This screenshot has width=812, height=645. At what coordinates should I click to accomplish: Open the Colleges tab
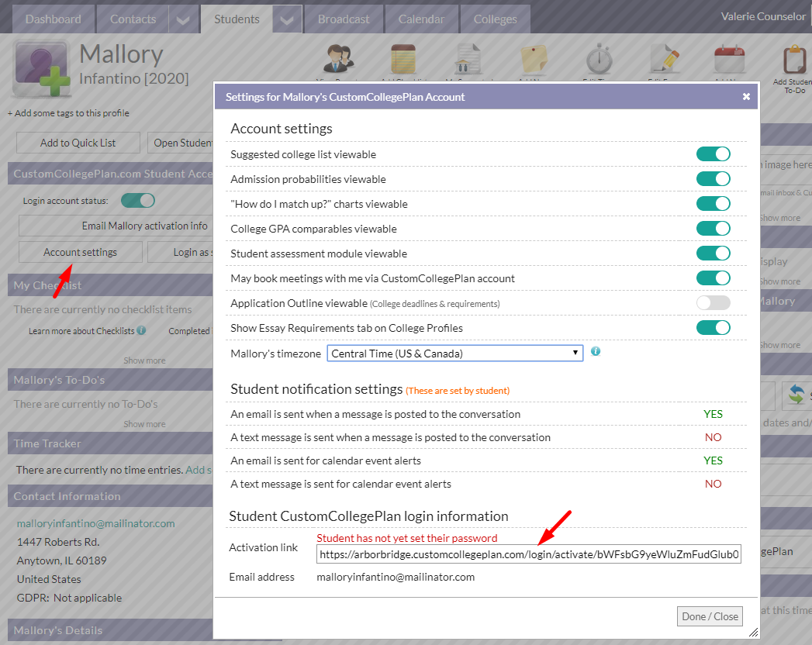click(495, 19)
